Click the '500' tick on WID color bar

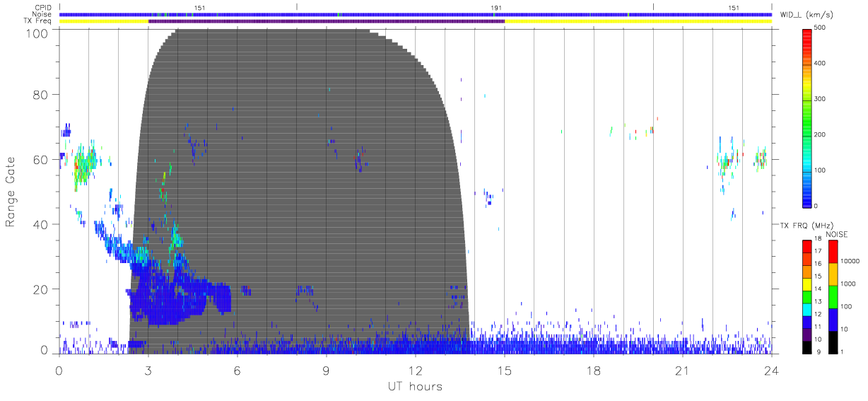(x=821, y=28)
